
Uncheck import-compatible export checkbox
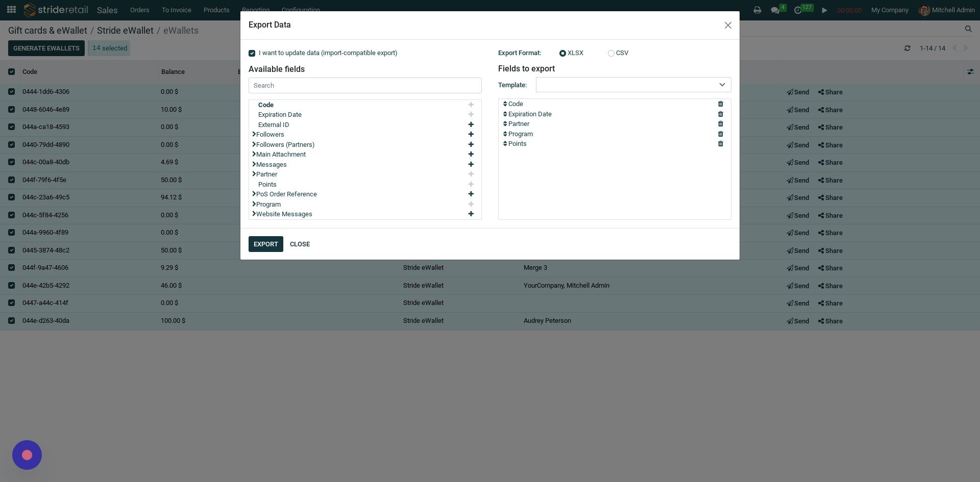(x=252, y=53)
